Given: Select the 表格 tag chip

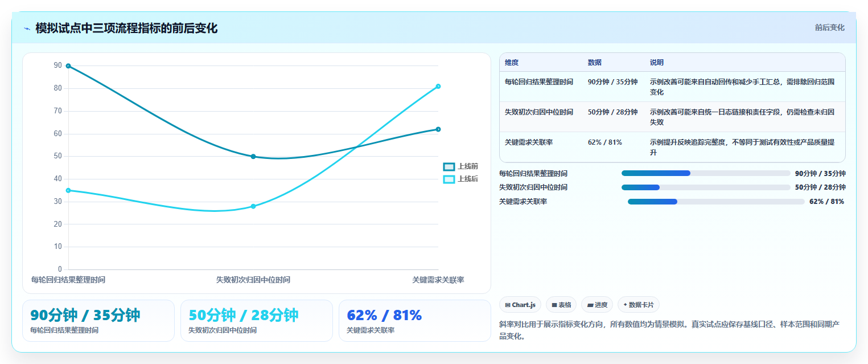Looking at the screenshot, I should [561, 305].
